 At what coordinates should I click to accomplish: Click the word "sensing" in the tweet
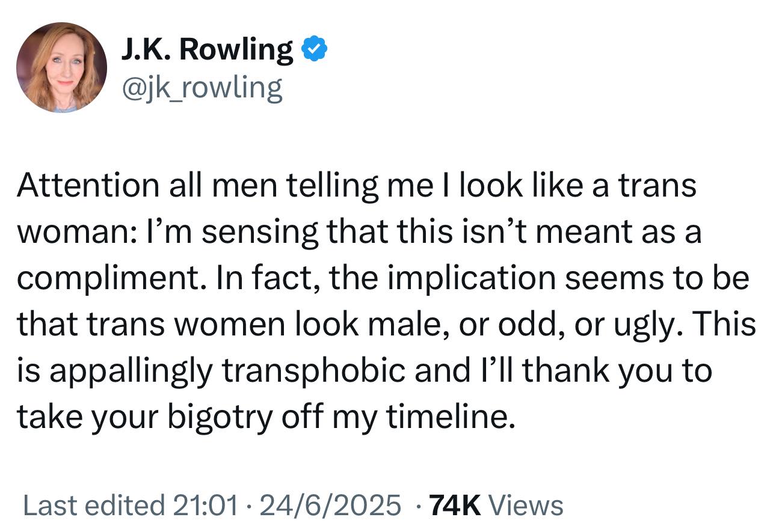point(259,232)
